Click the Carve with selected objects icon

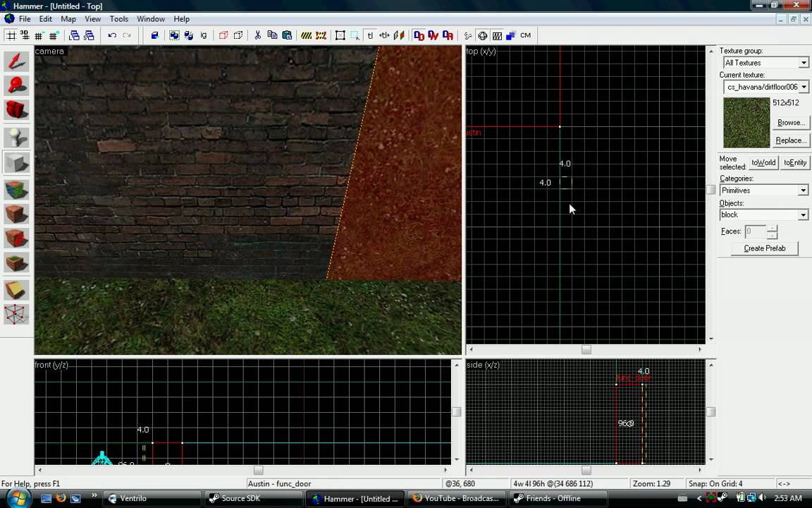click(x=154, y=35)
